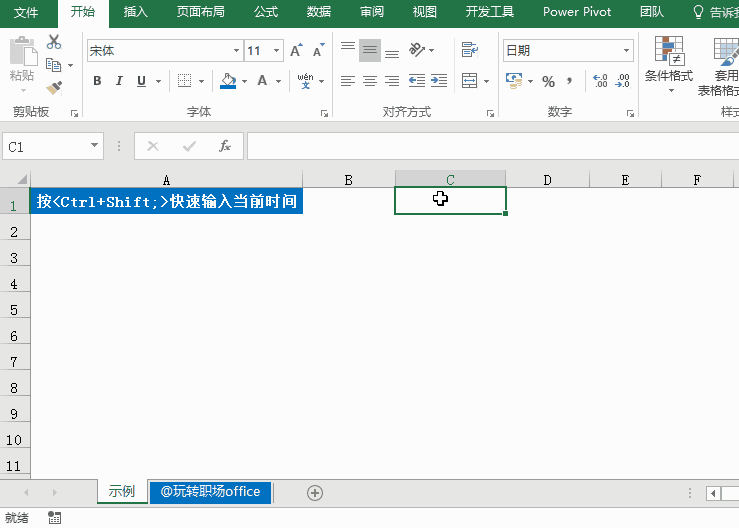Toggle Bold formatting
The image size is (739, 528).
point(97,81)
